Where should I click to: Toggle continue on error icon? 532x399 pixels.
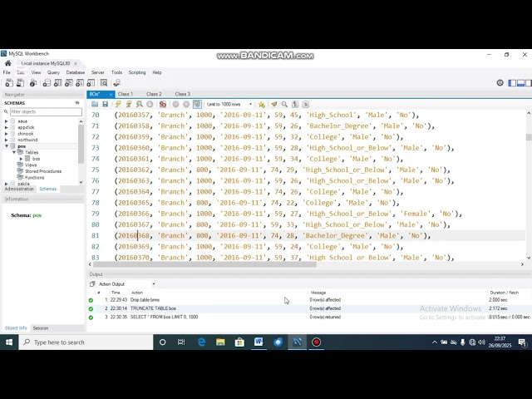[x=163, y=104]
